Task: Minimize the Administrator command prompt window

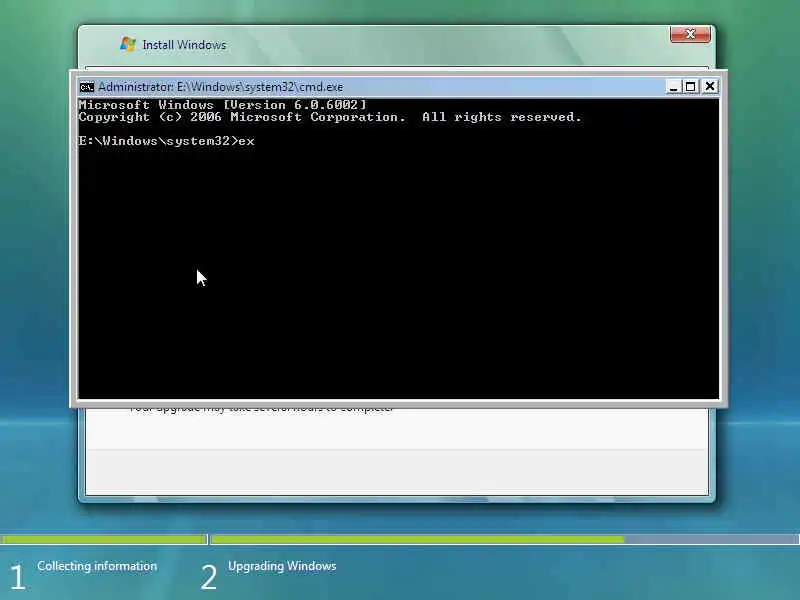Action: point(673,87)
